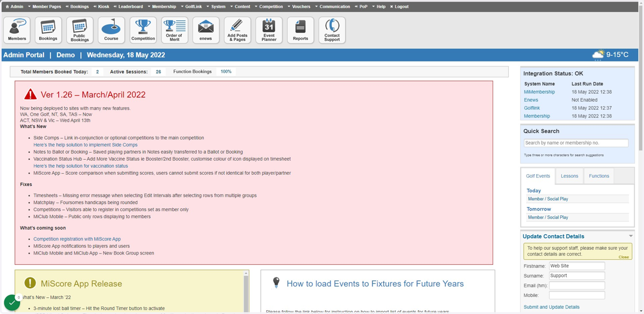Open the Event Planner icon
The width and height of the screenshot is (644, 314).
point(269,30)
